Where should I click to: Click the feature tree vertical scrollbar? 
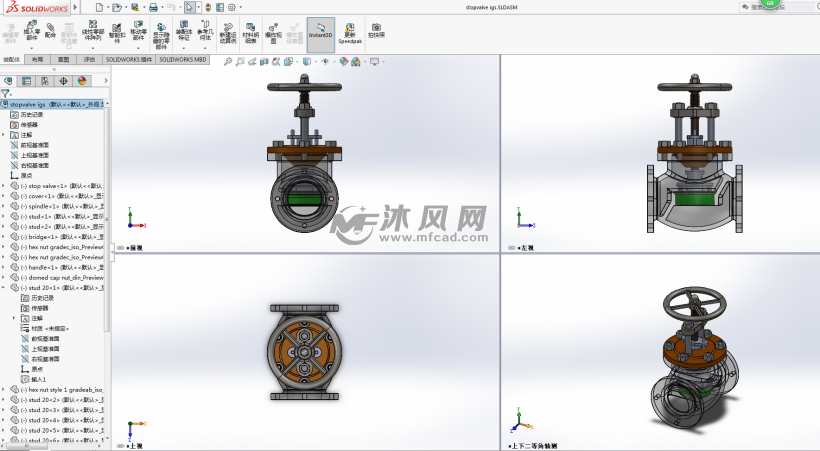pos(108,200)
